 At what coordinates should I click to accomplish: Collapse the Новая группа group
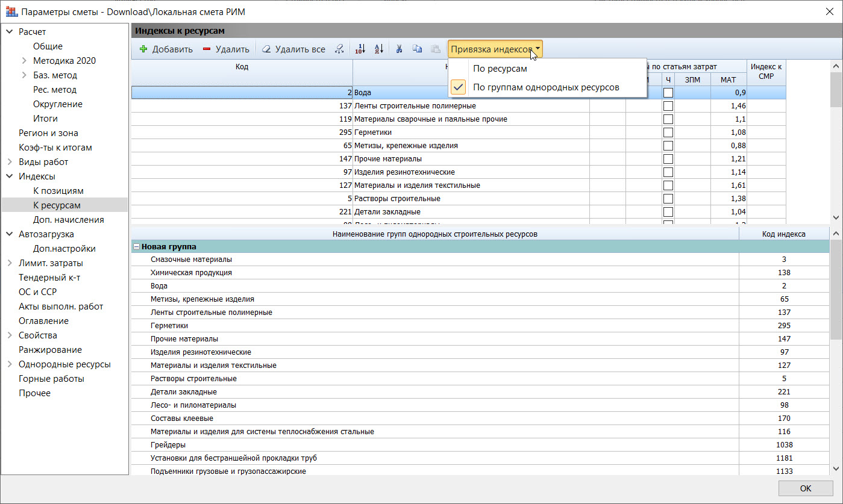(x=137, y=247)
